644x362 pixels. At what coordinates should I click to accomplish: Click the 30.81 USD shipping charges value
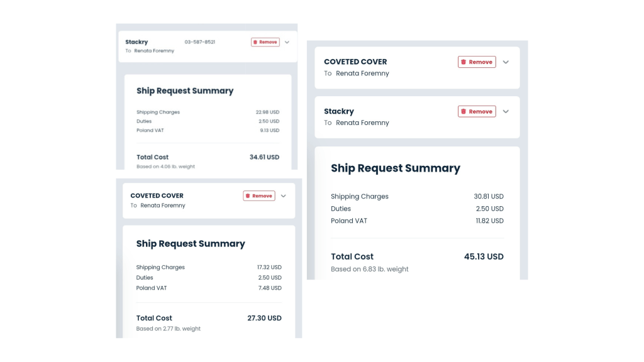(489, 197)
